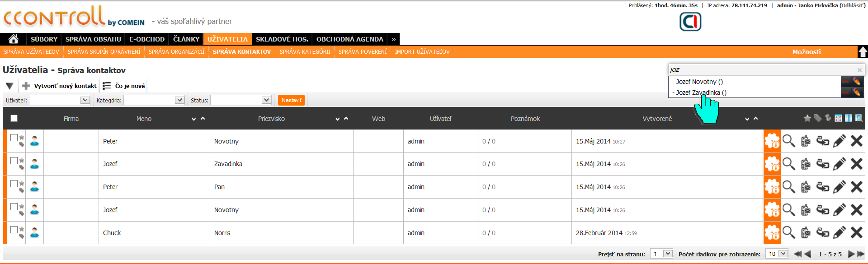868x264 pixels.
Task: Click the link arrows icon for Jozef Novotny
Action: [x=822, y=210]
